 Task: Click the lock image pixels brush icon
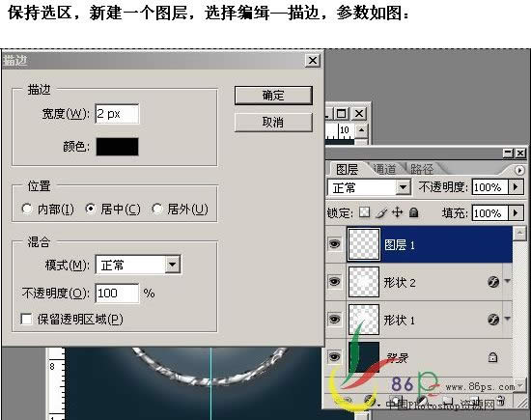coord(381,212)
